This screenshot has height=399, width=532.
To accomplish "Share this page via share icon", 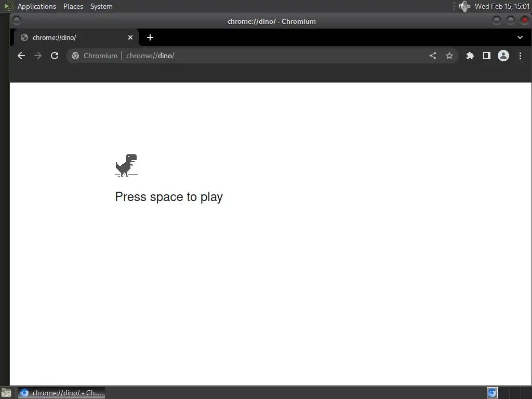I will pos(433,56).
